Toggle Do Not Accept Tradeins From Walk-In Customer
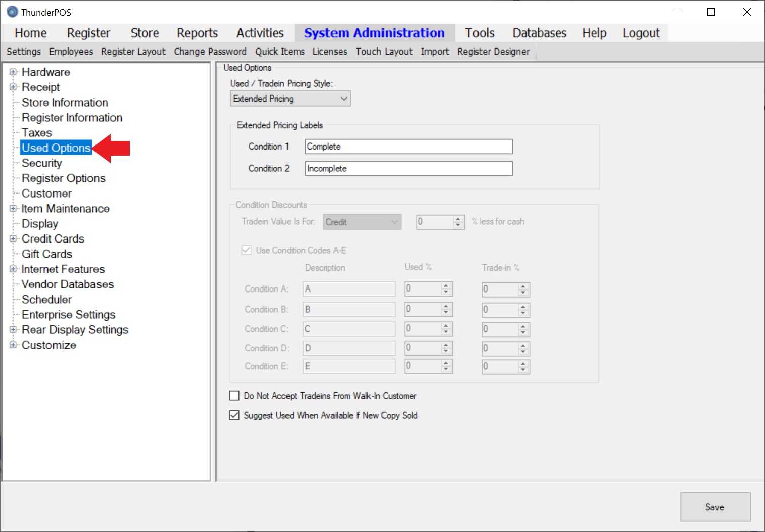 (x=234, y=396)
